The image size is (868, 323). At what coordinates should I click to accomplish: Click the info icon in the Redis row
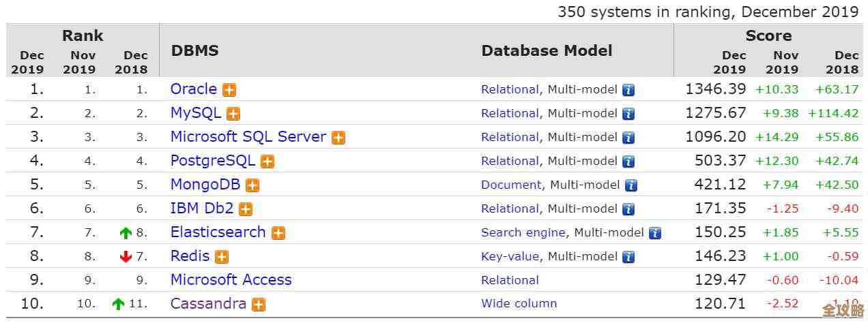pos(628,257)
